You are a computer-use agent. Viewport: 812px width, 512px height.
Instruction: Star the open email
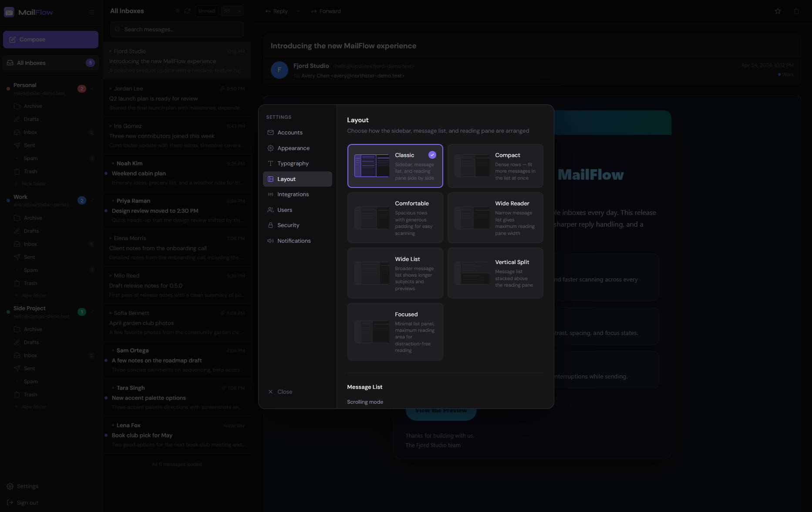778,11
